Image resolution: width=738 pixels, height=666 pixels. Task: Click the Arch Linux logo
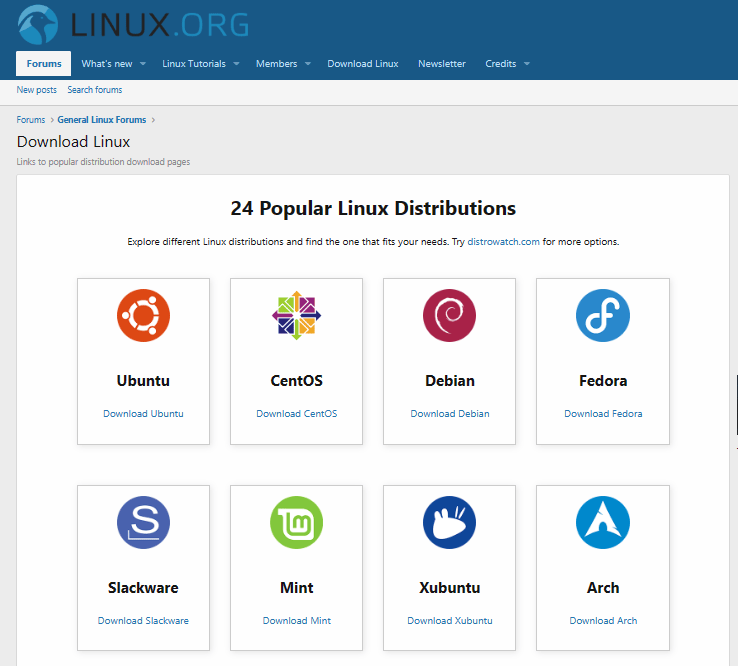click(603, 522)
